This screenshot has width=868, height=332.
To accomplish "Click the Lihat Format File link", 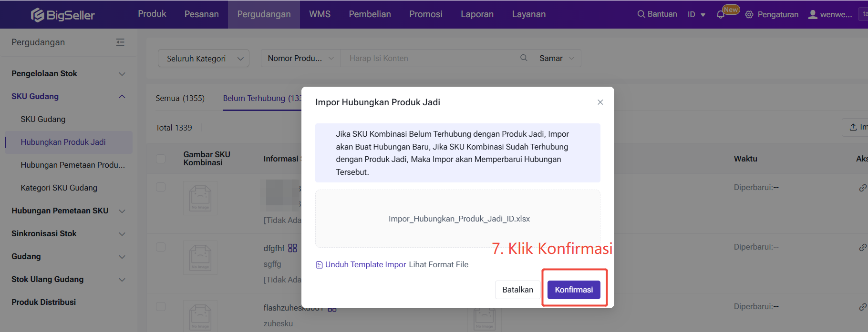I will [439, 264].
